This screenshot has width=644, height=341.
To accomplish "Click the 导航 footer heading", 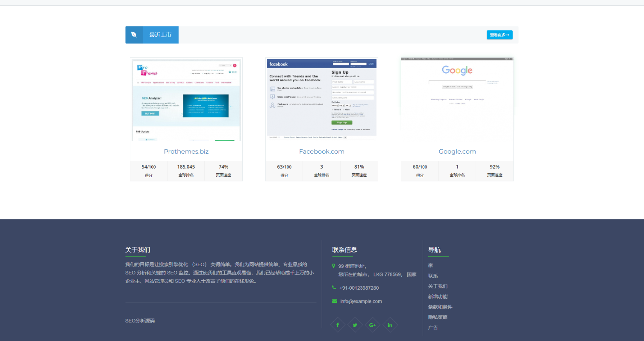I will coord(434,250).
